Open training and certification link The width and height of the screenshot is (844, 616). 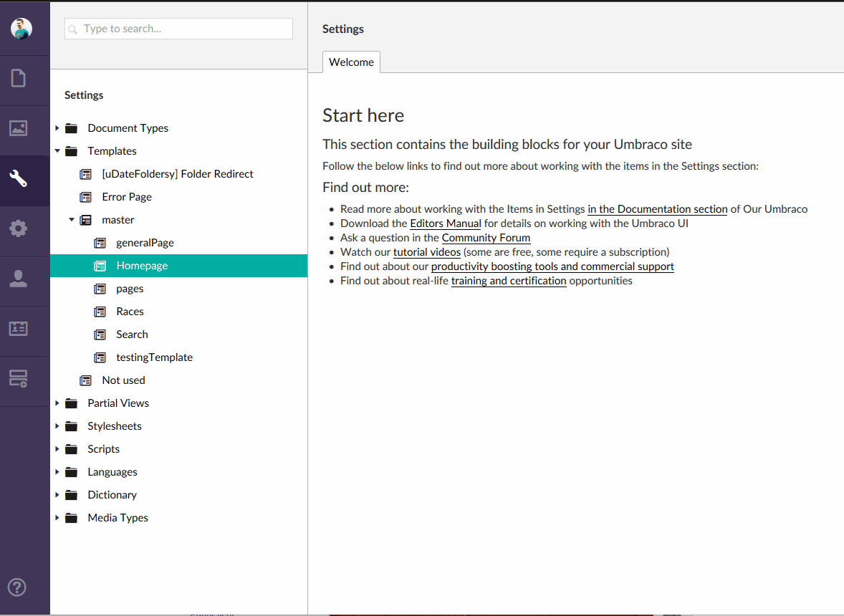tap(509, 281)
